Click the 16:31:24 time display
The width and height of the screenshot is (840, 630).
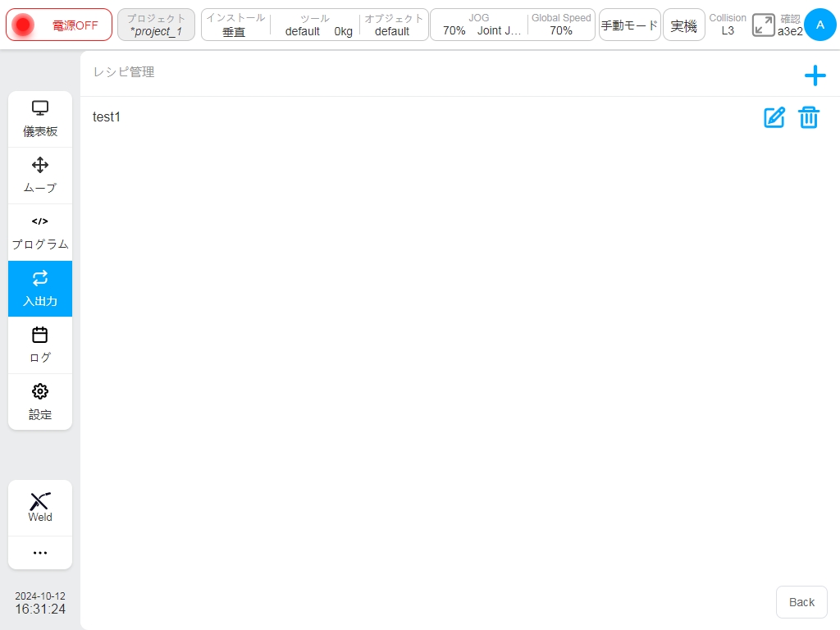(40, 609)
